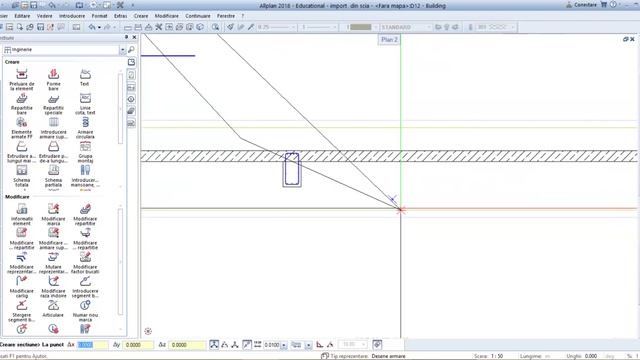Open the Ferestre menu
Viewport: 640px width, 360px height.
click(226, 16)
